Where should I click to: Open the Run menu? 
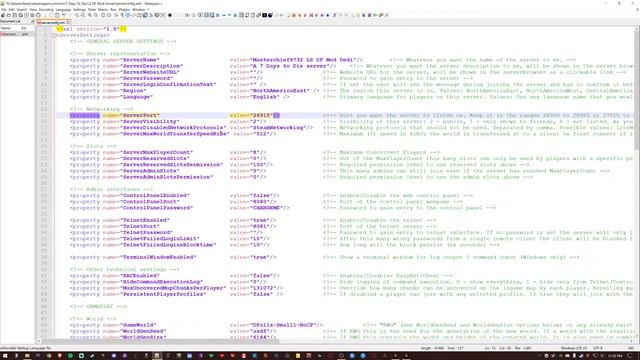pos(113,9)
